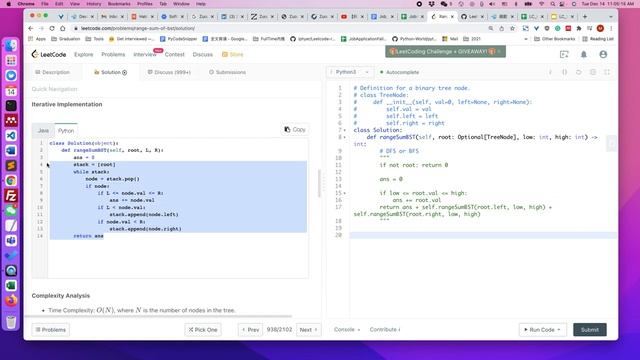Toggle the Autocomplete indicator

click(399, 72)
